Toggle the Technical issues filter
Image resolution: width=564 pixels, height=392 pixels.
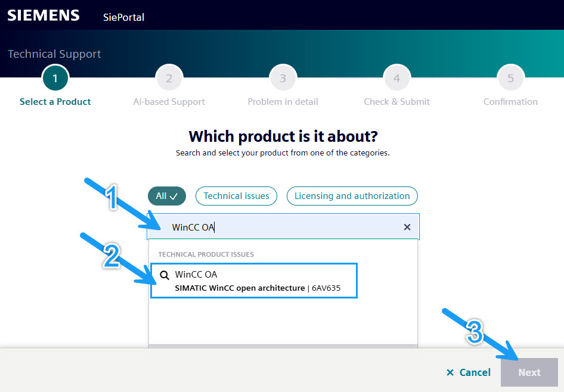(236, 196)
